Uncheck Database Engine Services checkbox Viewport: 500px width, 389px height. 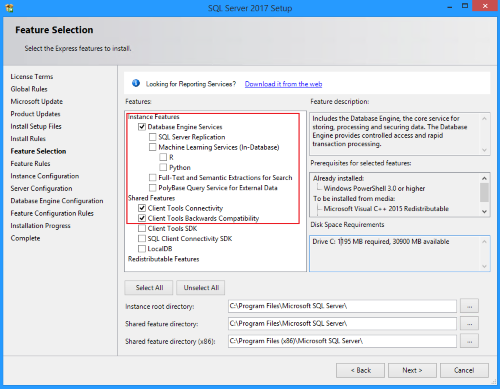pos(142,127)
